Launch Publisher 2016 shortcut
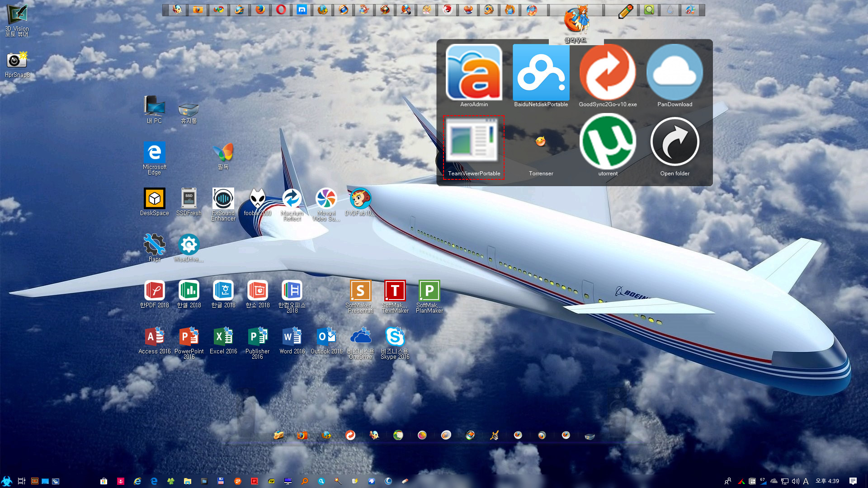The image size is (868, 488). tap(257, 343)
